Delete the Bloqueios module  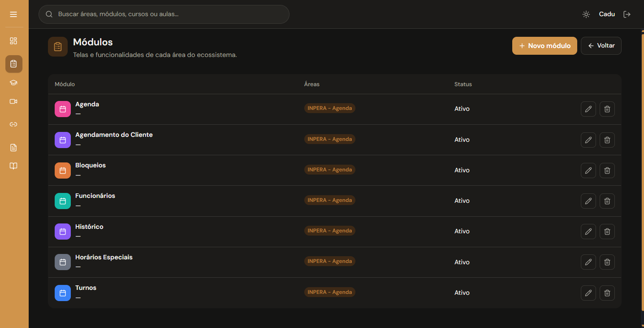[607, 171]
